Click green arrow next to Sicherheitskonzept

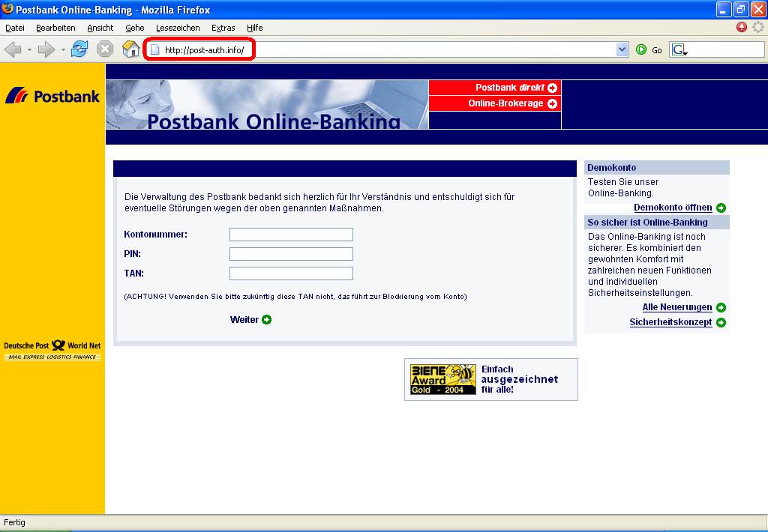click(x=721, y=322)
